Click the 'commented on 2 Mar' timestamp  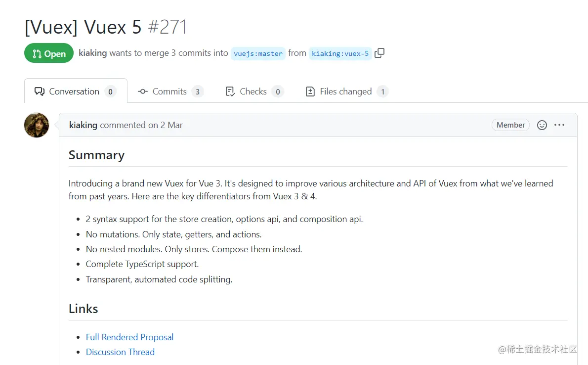coord(141,125)
